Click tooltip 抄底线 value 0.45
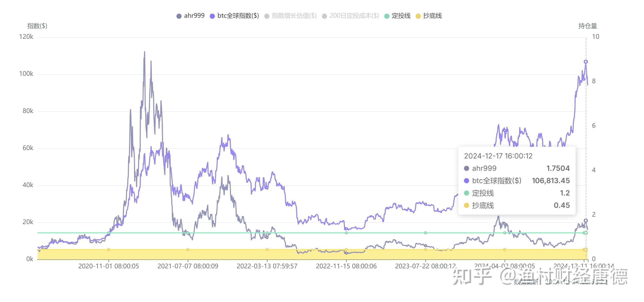The image size is (644, 302). click(x=562, y=205)
